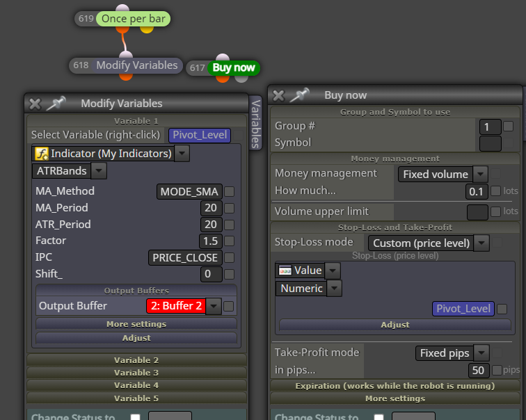Select the Once per bar block

(133, 19)
